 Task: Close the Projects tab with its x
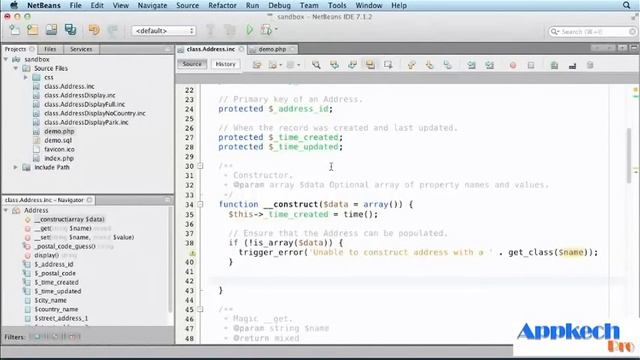(x=32, y=49)
